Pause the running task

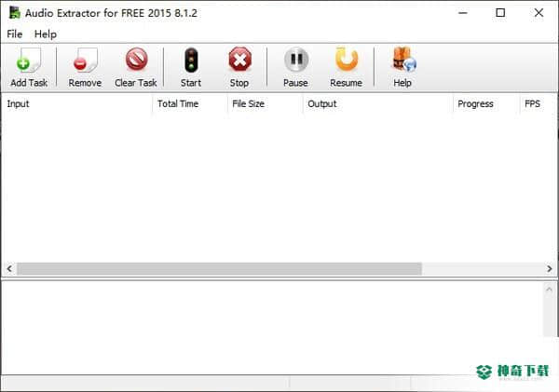(x=296, y=60)
